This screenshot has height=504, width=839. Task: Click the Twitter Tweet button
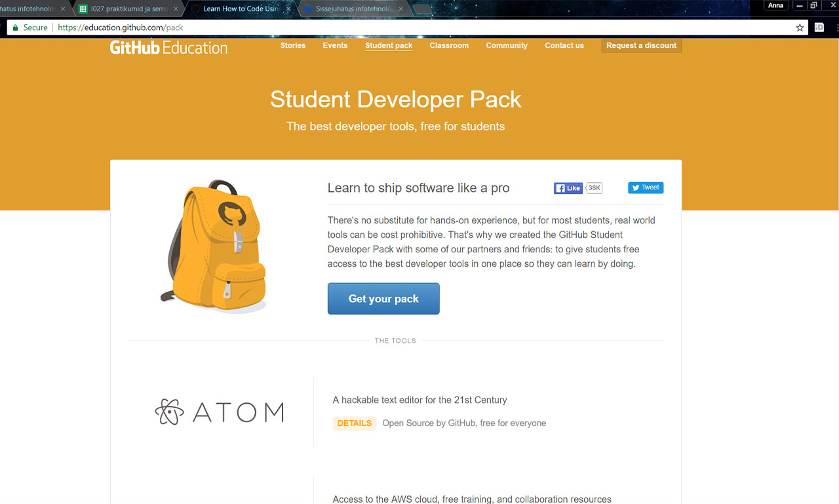click(x=645, y=187)
